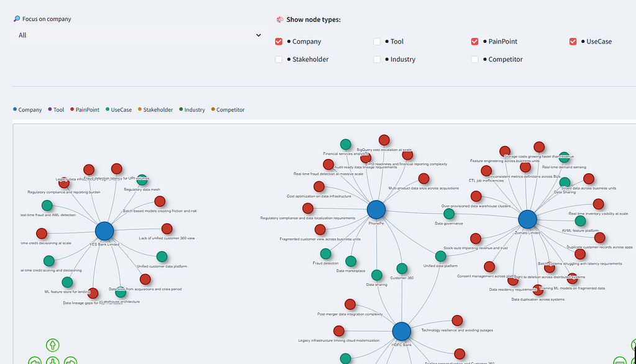This screenshot has height=364, width=636.
Task: Click the Real-time inventory visibility at scale node
Action: 598,204
